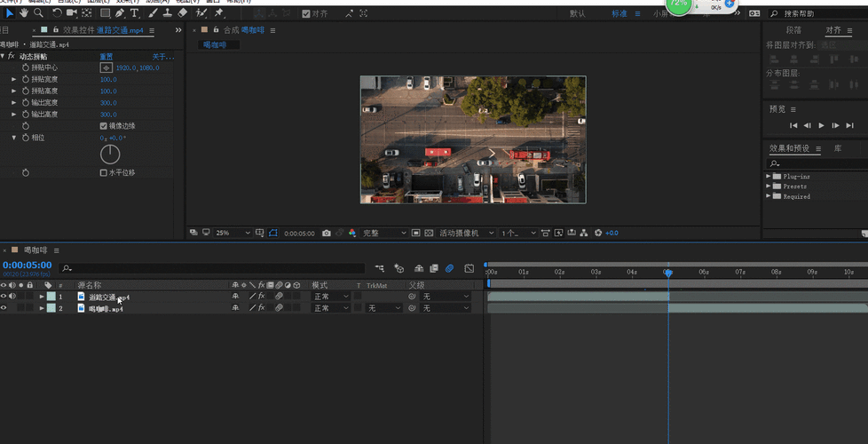
Task: Expand the 输出高度 property
Action: click(14, 115)
